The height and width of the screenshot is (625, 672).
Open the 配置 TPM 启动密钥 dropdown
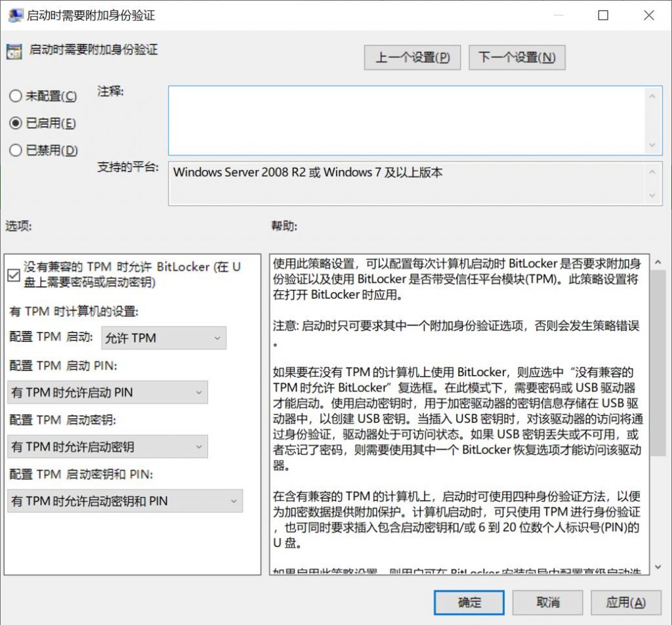pos(108,447)
